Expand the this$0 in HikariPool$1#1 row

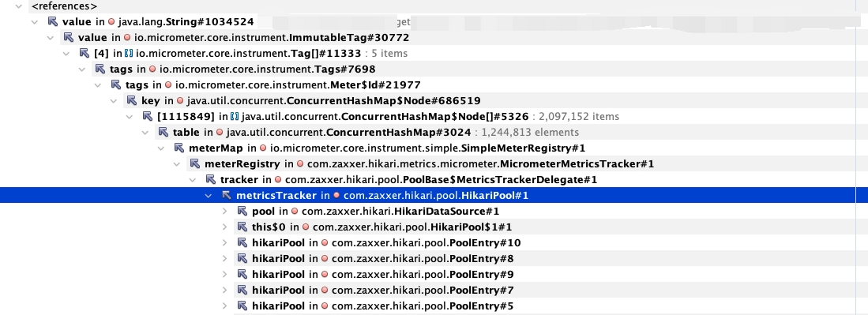coord(225,227)
